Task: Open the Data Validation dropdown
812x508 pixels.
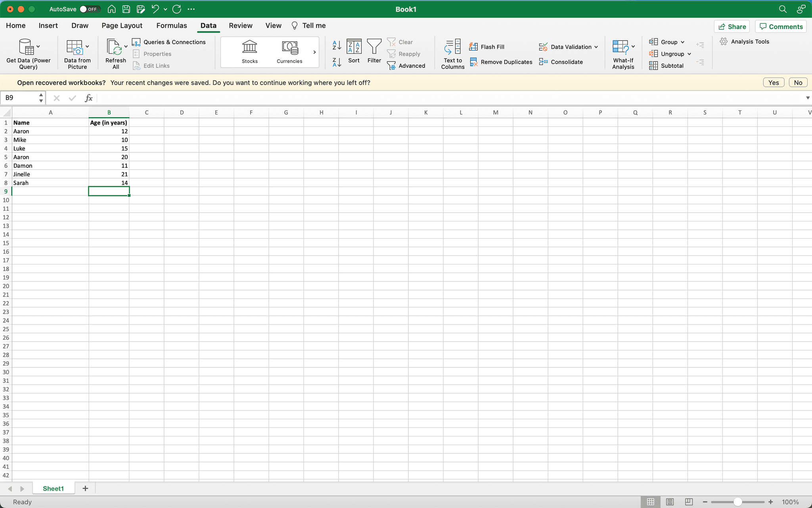Action: click(x=568, y=46)
